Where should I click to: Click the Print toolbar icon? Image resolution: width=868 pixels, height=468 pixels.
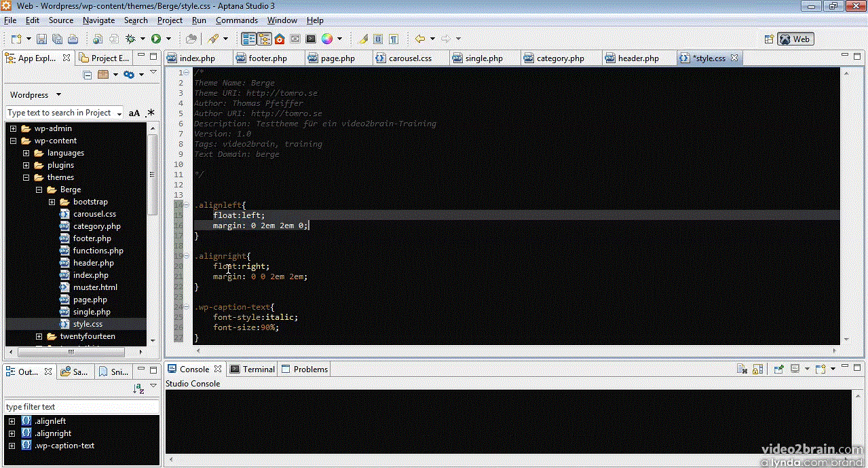73,39
